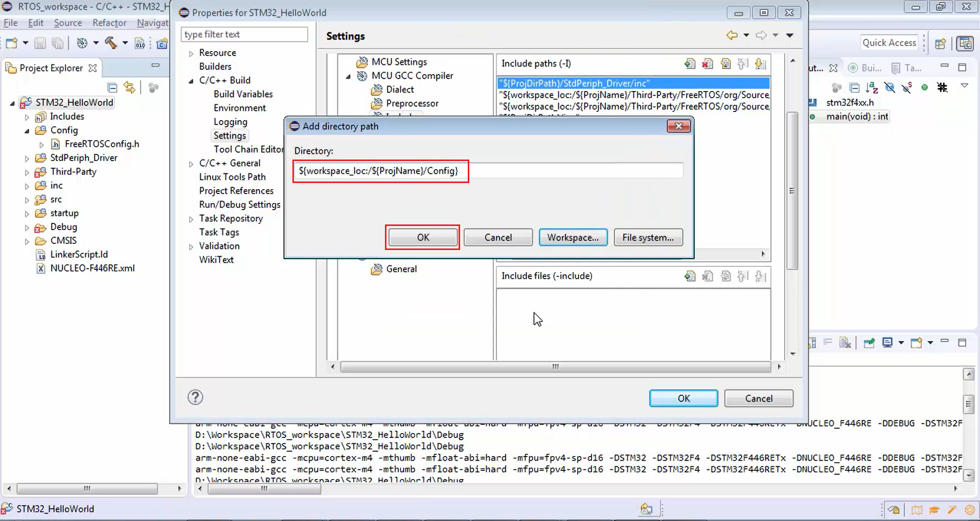Expand the Includes folder

(x=27, y=117)
